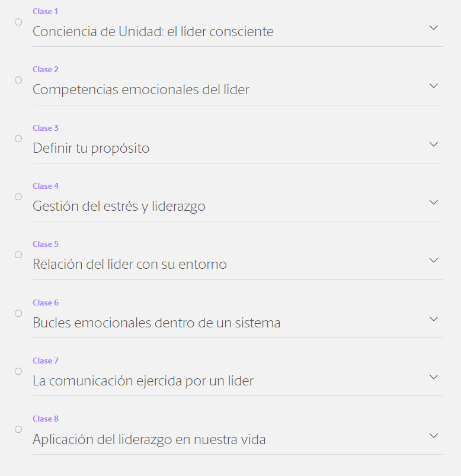
Task: Open 'Aplicación del liderazgo en nuestra vida'
Action: click(149, 440)
